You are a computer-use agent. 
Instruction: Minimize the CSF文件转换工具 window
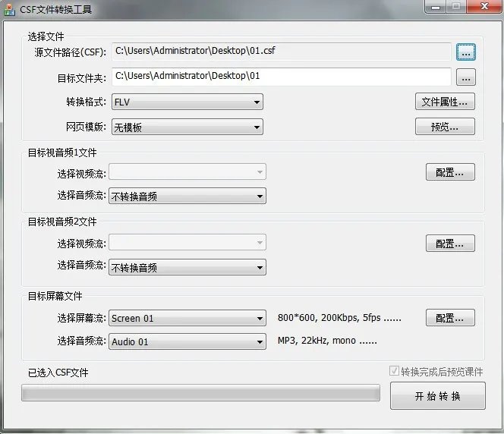(x=435, y=6)
